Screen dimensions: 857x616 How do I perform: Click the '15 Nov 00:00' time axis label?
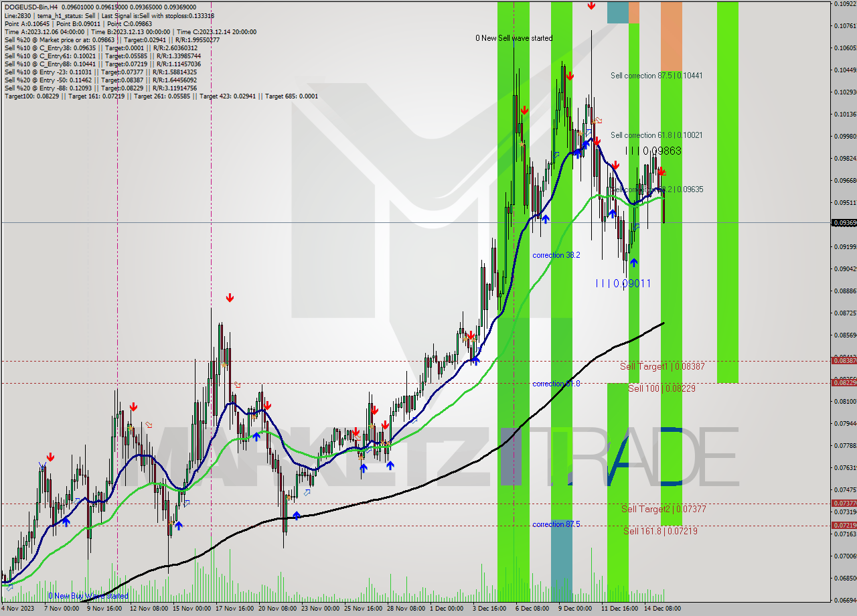[x=191, y=609]
